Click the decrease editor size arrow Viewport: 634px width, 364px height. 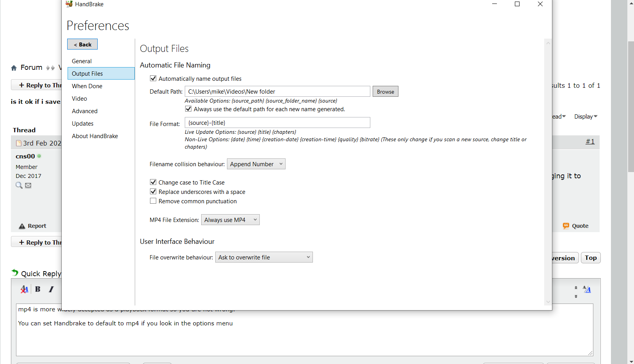(x=576, y=297)
